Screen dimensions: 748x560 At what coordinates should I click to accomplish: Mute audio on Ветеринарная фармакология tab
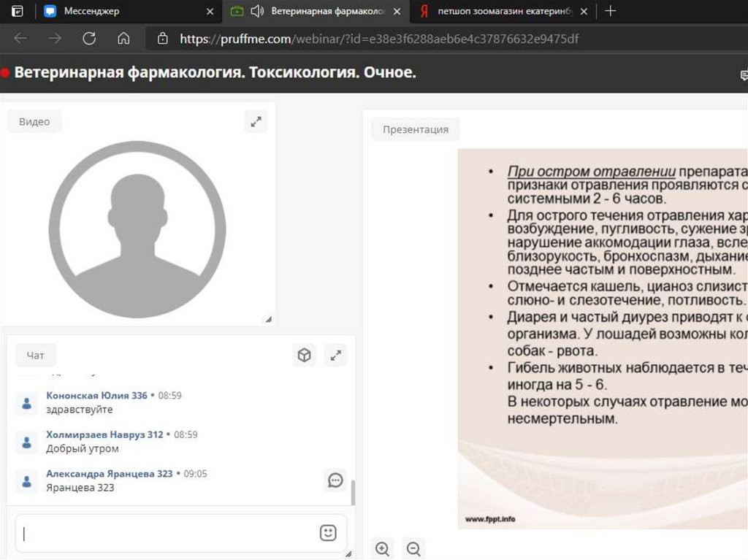(x=256, y=11)
